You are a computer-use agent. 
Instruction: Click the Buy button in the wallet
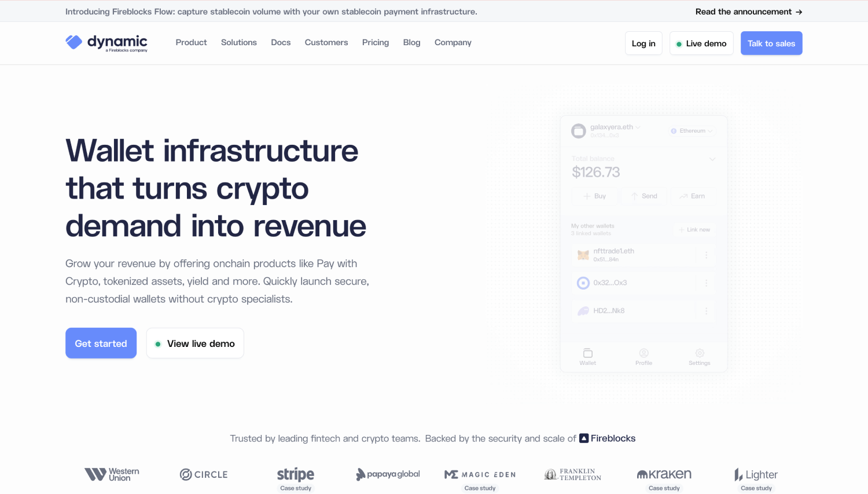(595, 196)
